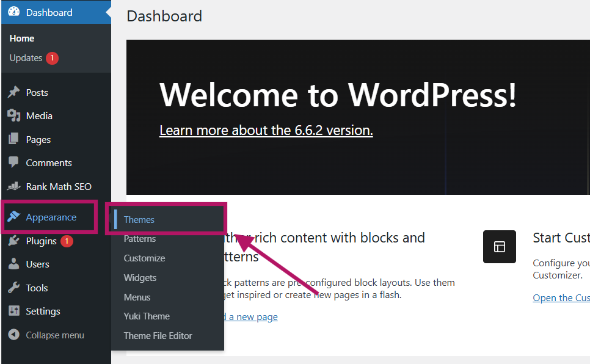Click the Settings sliders icon

tap(14, 311)
